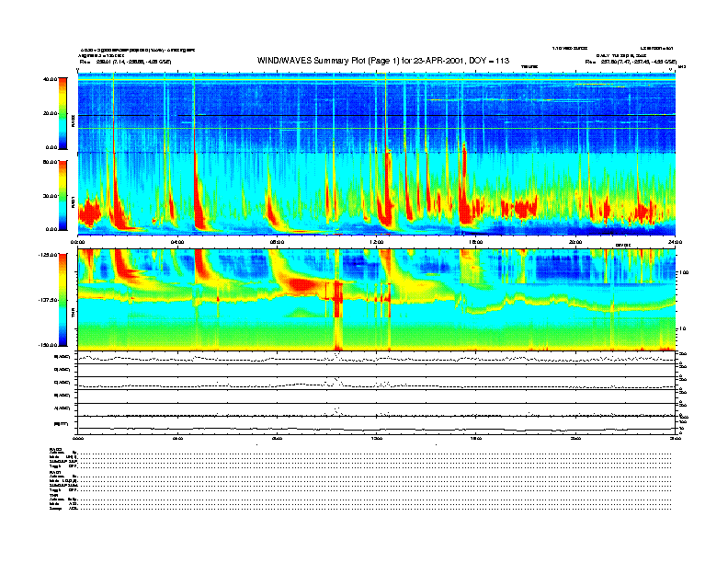Click the 04:00 tick label below RAD1 spectrogram
728x563 pixels.
[177, 242]
